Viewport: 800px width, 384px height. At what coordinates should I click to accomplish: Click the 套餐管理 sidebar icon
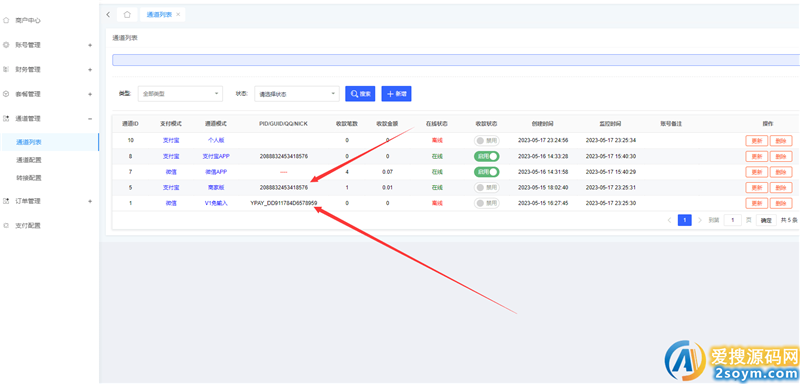coord(6,94)
